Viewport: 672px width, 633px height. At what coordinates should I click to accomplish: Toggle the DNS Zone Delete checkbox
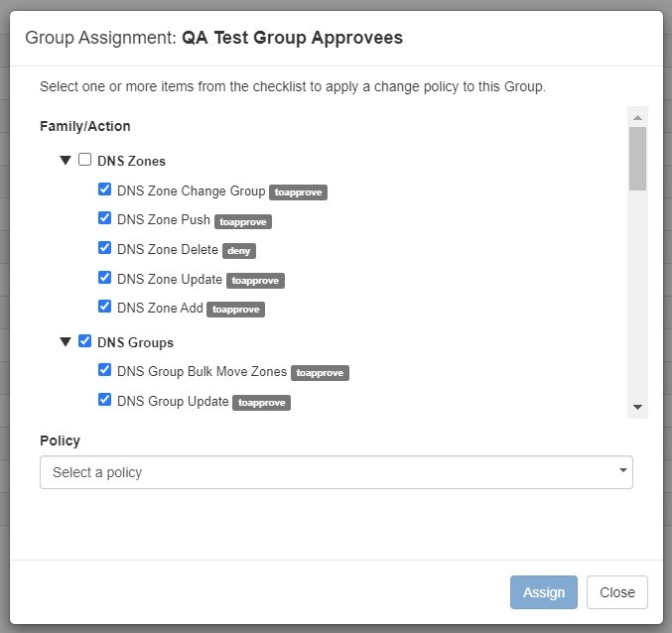click(104, 248)
